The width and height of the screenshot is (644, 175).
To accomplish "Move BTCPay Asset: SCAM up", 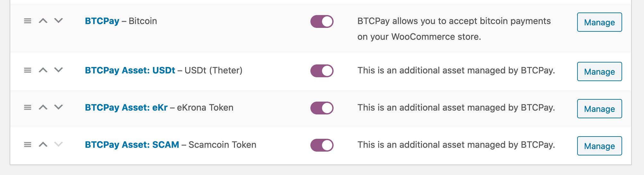I will tap(43, 145).
